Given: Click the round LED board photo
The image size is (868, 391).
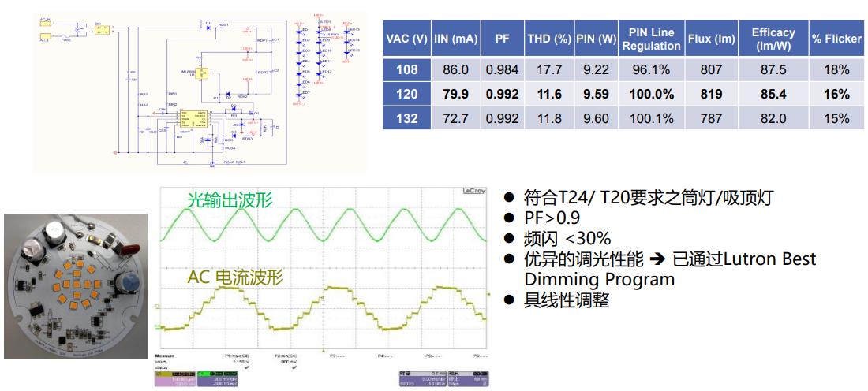Looking at the screenshot, I should (x=77, y=285).
